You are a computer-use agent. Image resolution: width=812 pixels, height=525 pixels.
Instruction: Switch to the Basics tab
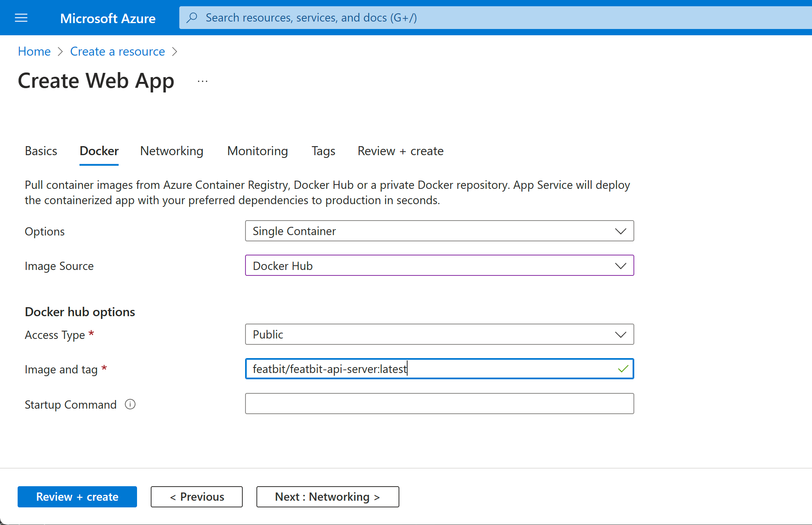[41, 151]
